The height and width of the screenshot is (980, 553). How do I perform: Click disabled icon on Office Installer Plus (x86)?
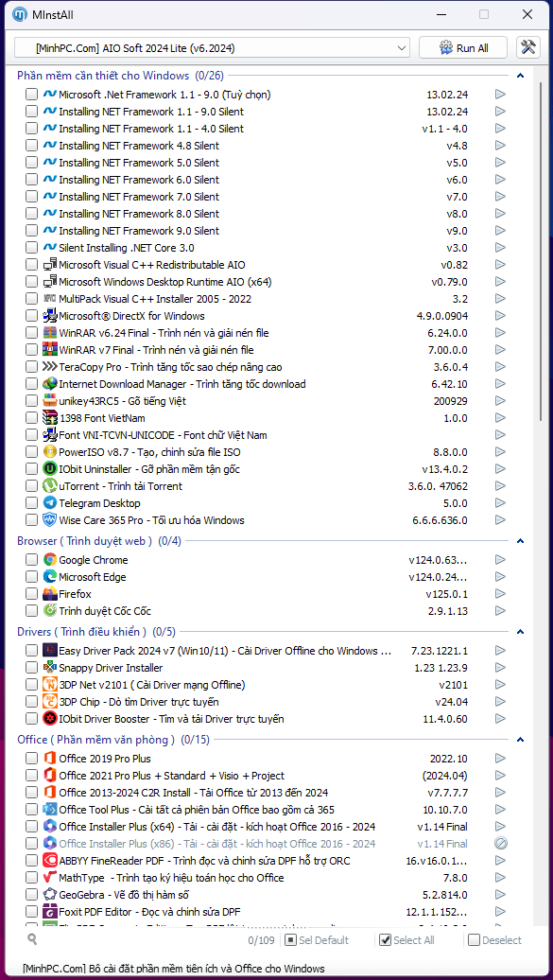click(500, 844)
